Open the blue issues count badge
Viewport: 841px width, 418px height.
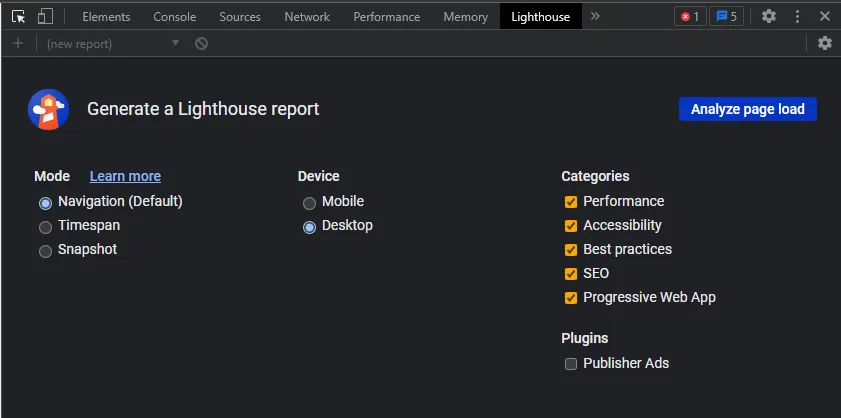pyautogui.click(x=726, y=16)
